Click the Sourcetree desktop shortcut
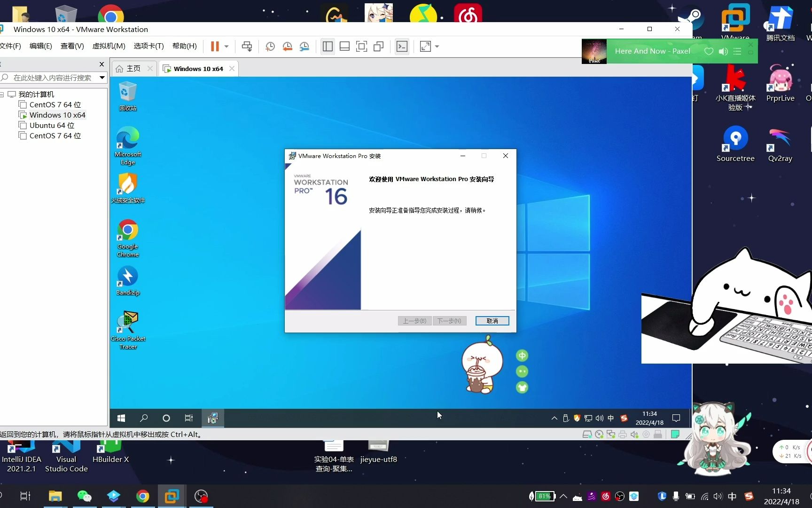The width and height of the screenshot is (812, 508). pos(735,144)
